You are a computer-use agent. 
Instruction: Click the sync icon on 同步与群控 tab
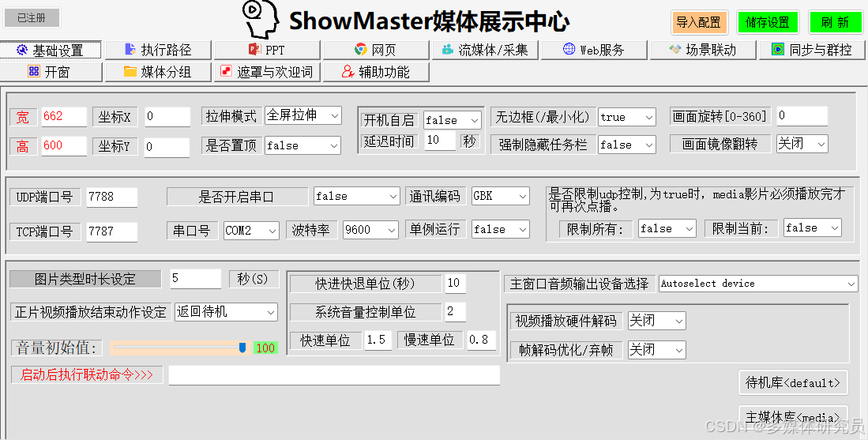[778, 50]
